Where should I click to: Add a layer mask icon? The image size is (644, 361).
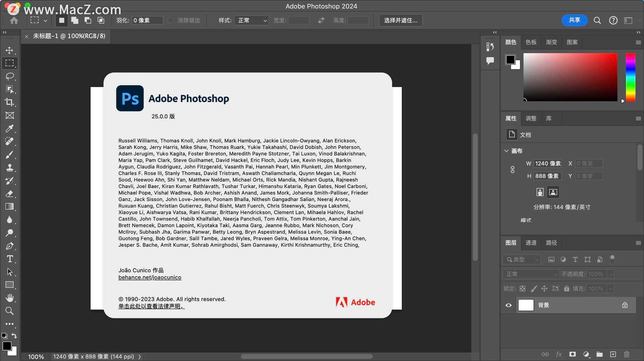(573, 354)
